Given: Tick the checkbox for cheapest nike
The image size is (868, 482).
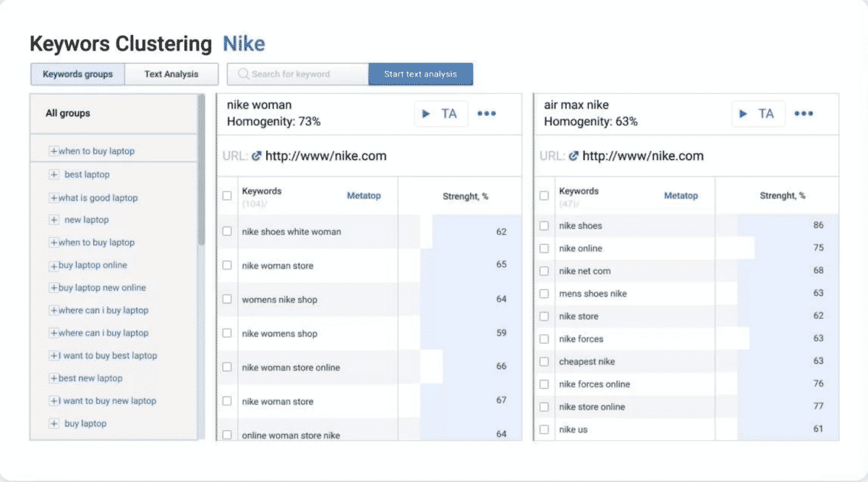Looking at the screenshot, I should point(544,361).
